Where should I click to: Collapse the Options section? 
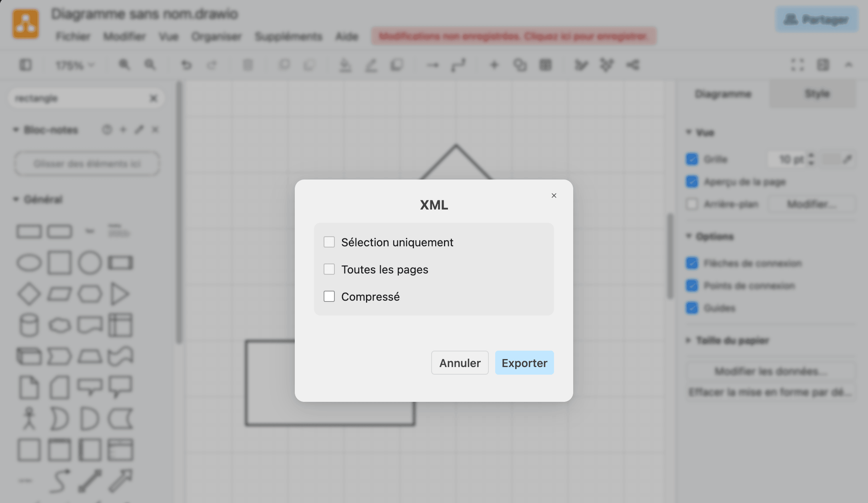(x=689, y=236)
